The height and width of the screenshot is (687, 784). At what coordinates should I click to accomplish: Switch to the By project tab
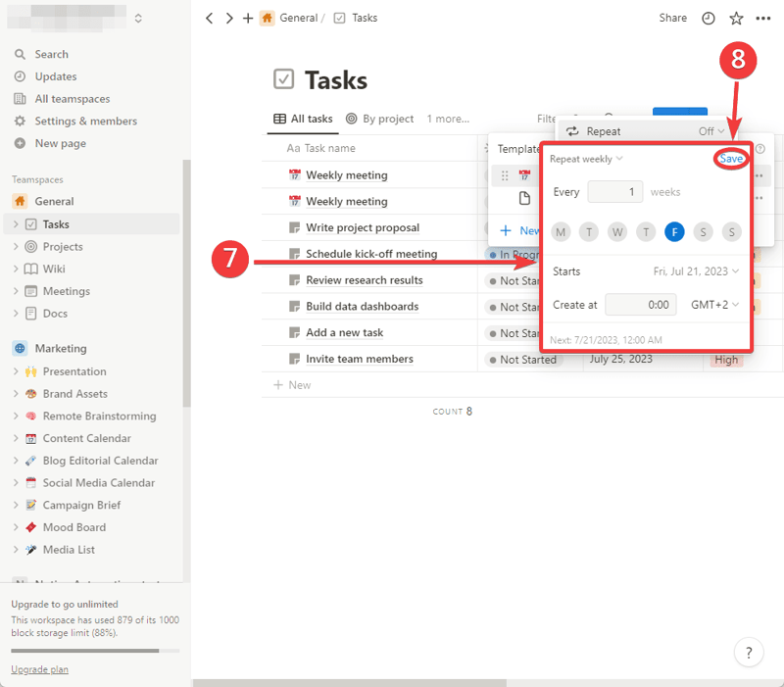380,119
